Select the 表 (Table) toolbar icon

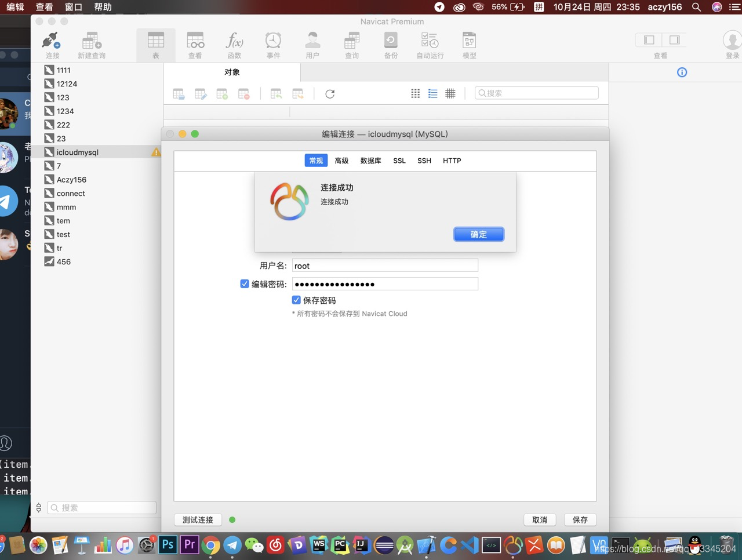[x=156, y=45]
